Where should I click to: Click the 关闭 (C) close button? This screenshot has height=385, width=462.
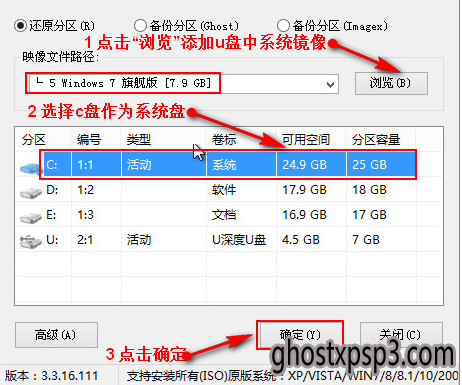(401, 335)
